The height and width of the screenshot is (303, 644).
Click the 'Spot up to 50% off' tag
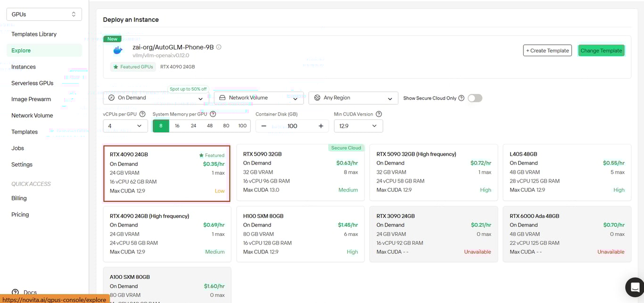[188, 89]
